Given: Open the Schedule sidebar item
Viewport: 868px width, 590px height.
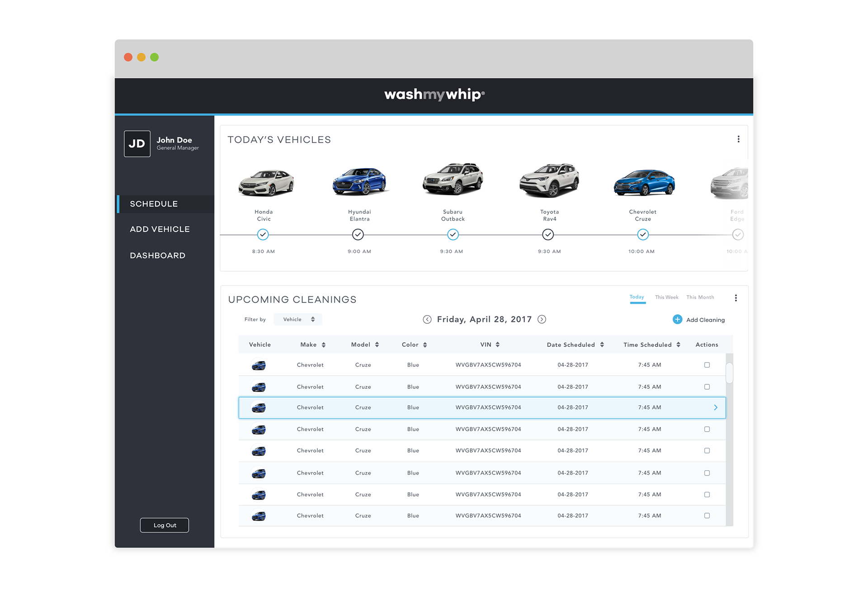Looking at the screenshot, I should click(x=165, y=204).
